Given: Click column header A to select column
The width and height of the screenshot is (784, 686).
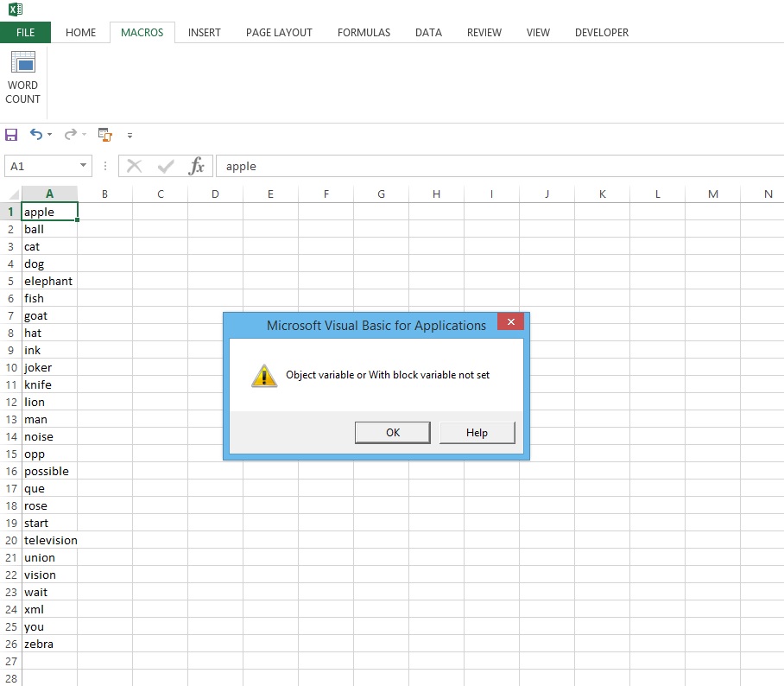Looking at the screenshot, I should [49, 194].
